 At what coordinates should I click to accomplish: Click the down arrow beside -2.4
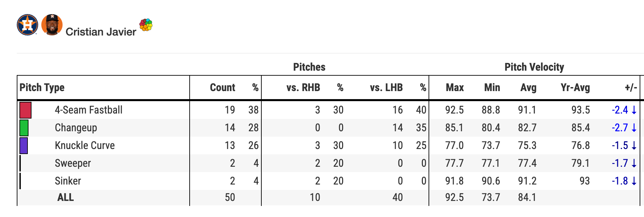click(x=634, y=110)
